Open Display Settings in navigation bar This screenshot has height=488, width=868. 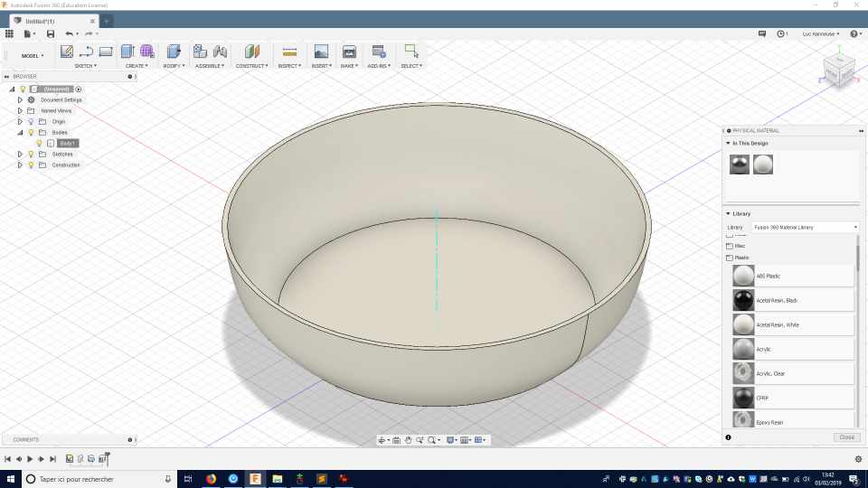(450, 440)
